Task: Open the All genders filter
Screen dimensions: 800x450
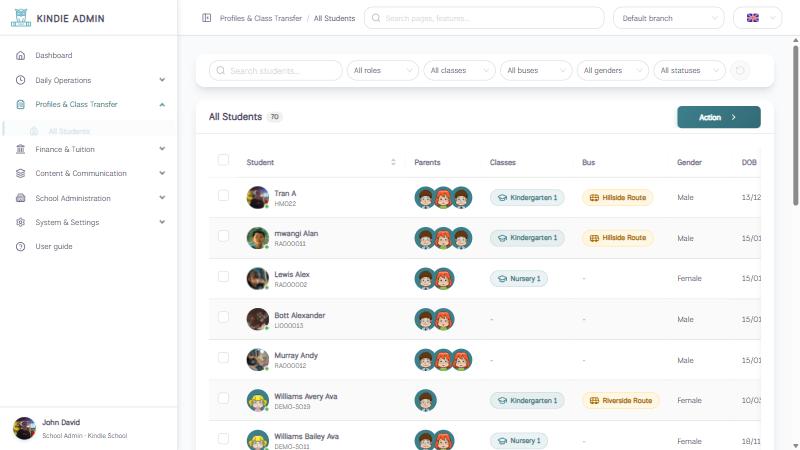Action: (x=612, y=70)
